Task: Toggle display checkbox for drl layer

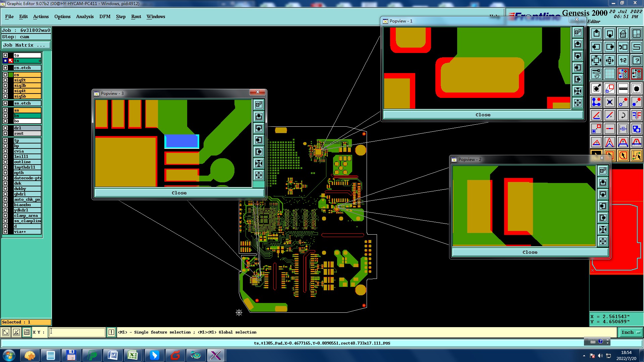Action: pos(5,128)
